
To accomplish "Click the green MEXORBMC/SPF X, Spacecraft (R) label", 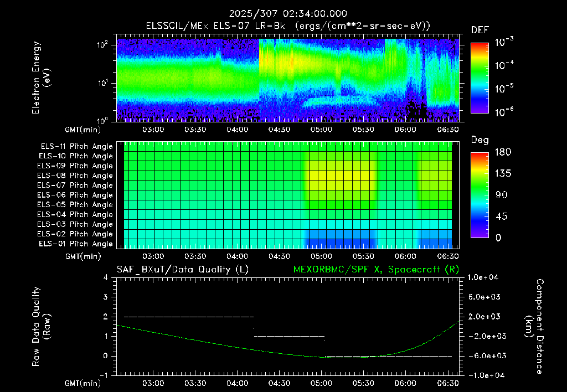I will pos(376,270).
